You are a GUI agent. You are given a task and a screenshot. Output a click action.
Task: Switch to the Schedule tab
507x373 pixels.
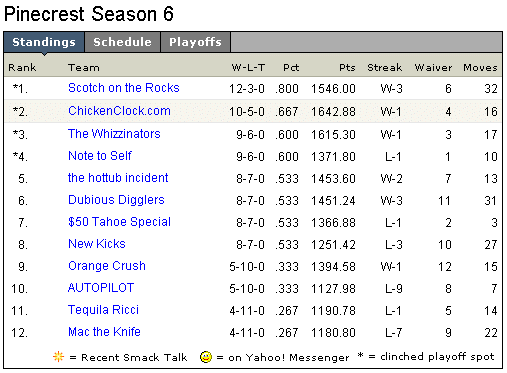tap(122, 42)
